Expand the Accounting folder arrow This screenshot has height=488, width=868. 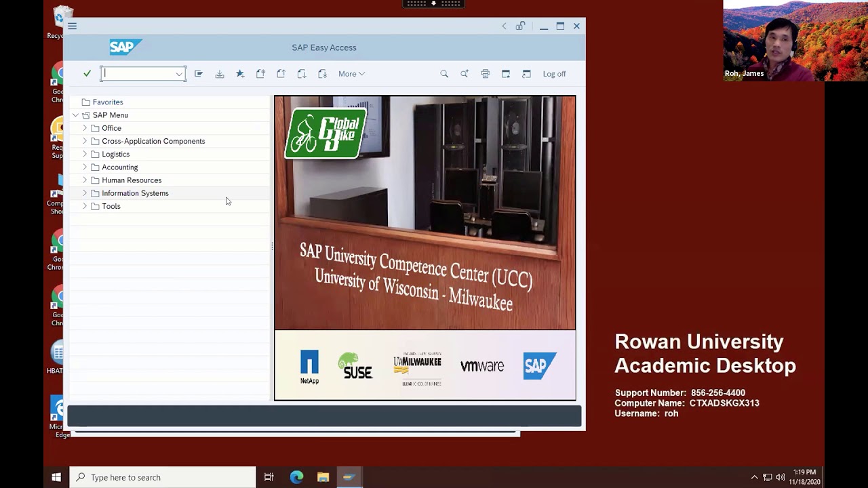point(85,167)
